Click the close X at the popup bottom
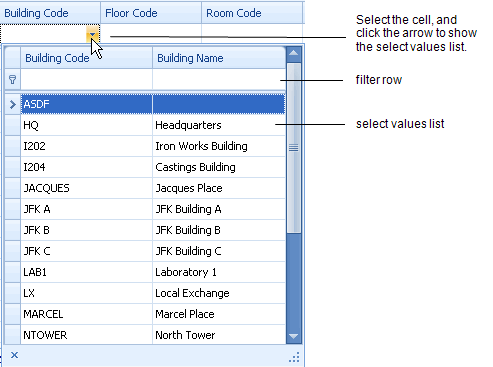Viewport: 493px width, 367px height. coord(14,355)
